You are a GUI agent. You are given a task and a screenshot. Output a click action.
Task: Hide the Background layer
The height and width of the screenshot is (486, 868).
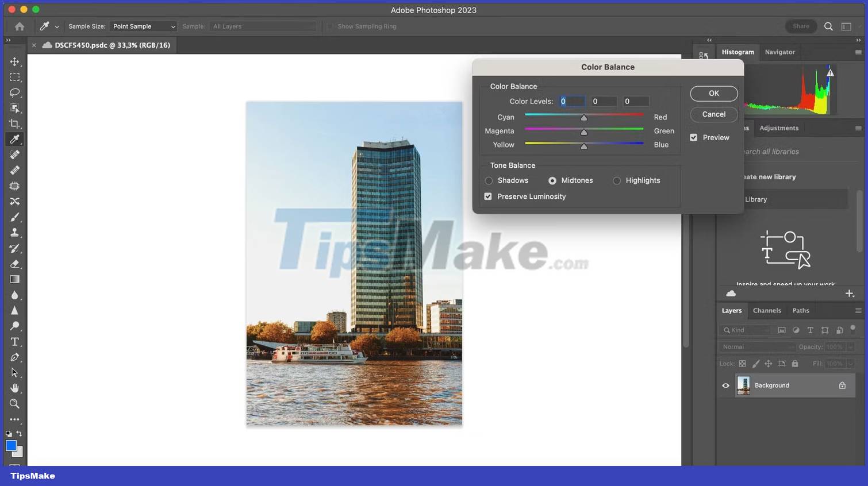[x=725, y=385]
